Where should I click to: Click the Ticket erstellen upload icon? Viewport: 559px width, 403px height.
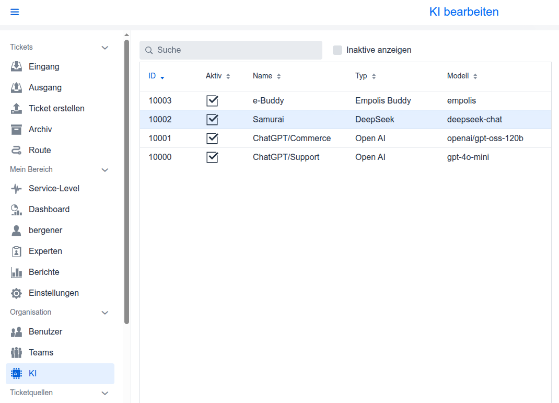16,108
